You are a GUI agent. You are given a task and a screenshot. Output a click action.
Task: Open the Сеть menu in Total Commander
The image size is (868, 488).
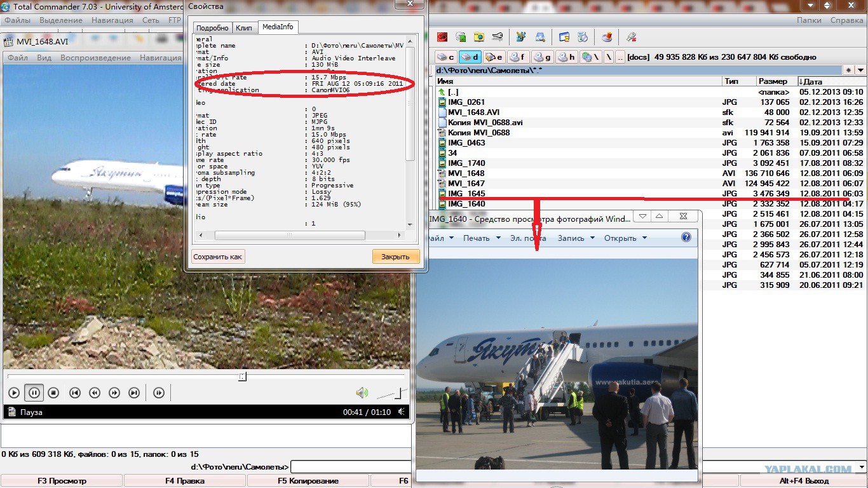tap(151, 20)
